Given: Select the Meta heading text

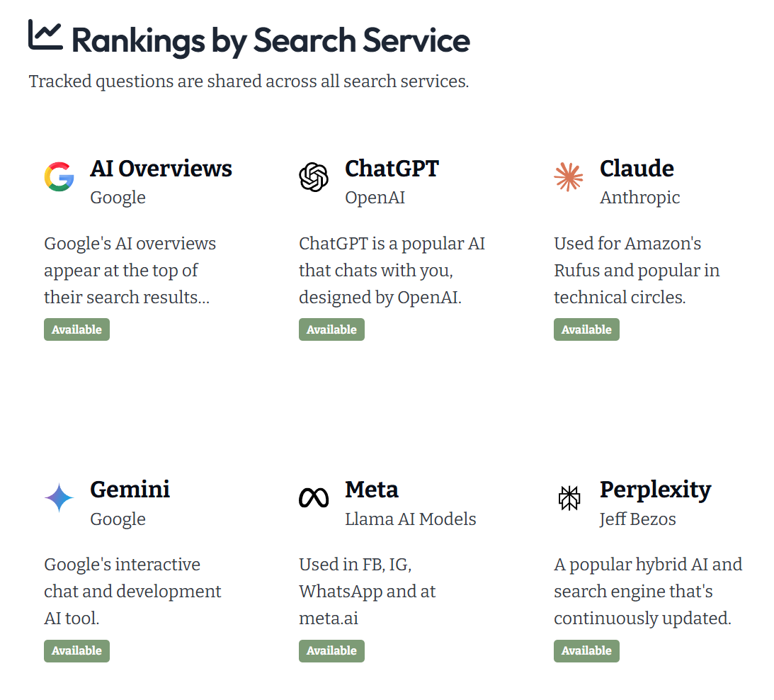Looking at the screenshot, I should pos(372,490).
